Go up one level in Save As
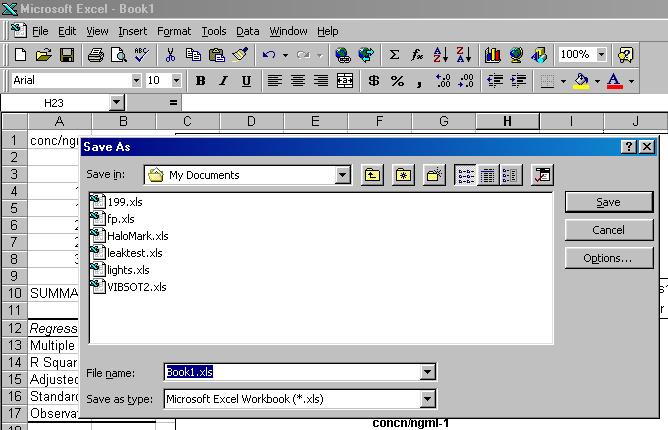668x430 pixels. coord(372,175)
